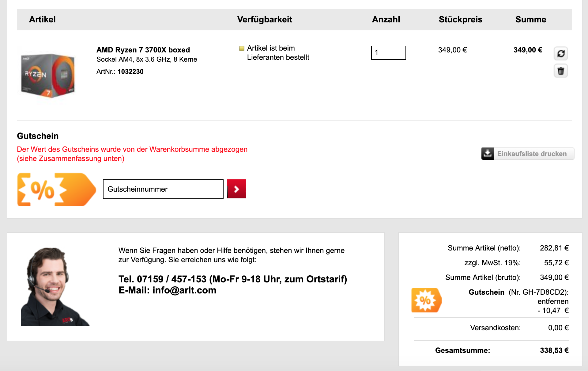The height and width of the screenshot is (371, 588).
Task: Click the red voucher submit arrow
Action: (x=236, y=189)
